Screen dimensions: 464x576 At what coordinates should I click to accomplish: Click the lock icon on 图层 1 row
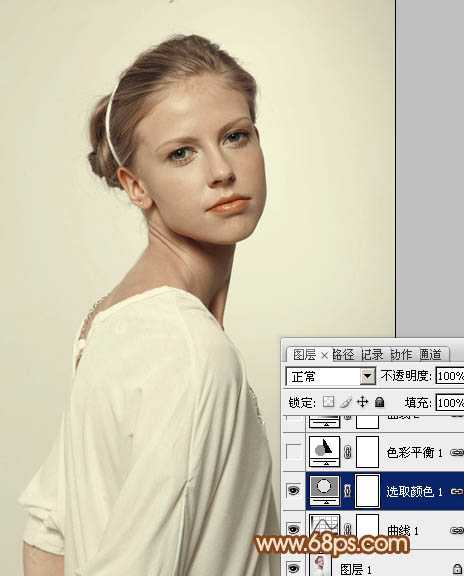457,568
